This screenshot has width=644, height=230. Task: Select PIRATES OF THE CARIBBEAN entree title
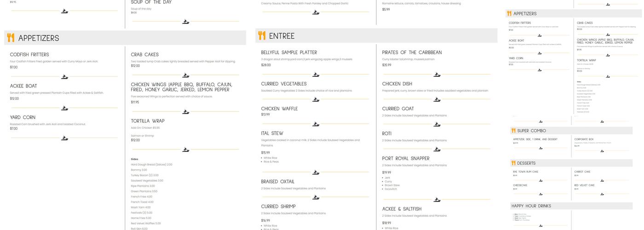(x=412, y=52)
